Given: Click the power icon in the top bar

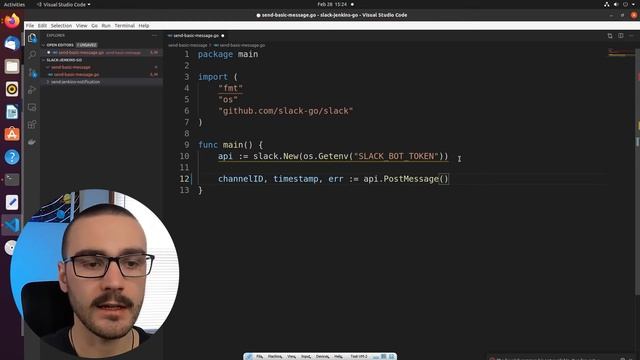Looking at the screenshot, I should click(625, 4).
